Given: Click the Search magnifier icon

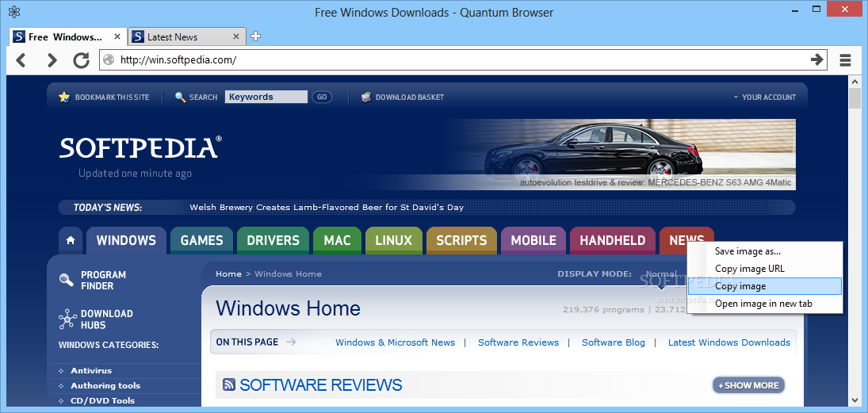Looking at the screenshot, I should pos(180,97).
